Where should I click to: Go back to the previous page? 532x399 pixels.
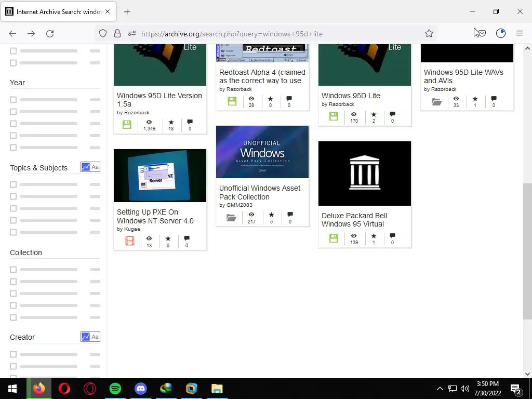click(x=12, y=34)
